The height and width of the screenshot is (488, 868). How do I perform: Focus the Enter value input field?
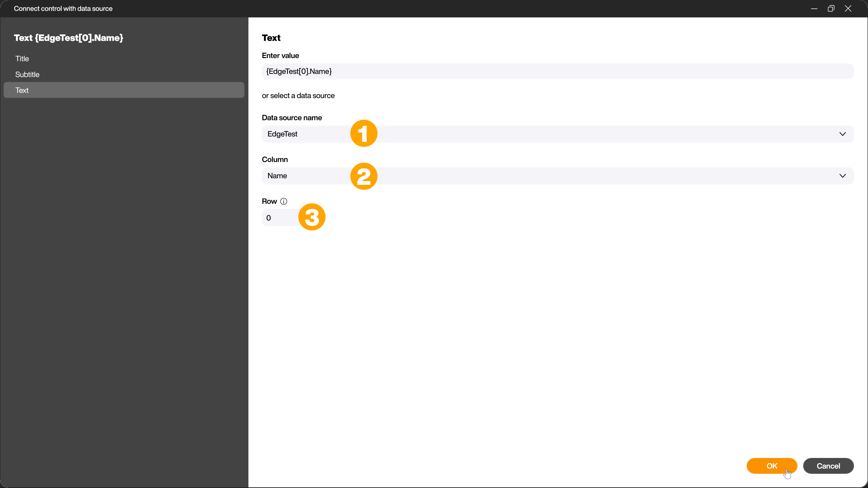click(558, 71)
